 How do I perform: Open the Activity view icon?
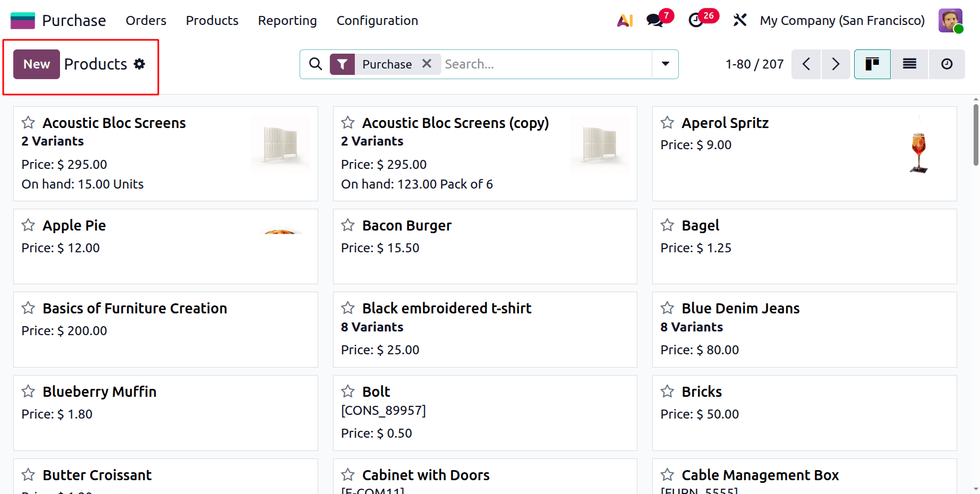click(x=947, y=64)
